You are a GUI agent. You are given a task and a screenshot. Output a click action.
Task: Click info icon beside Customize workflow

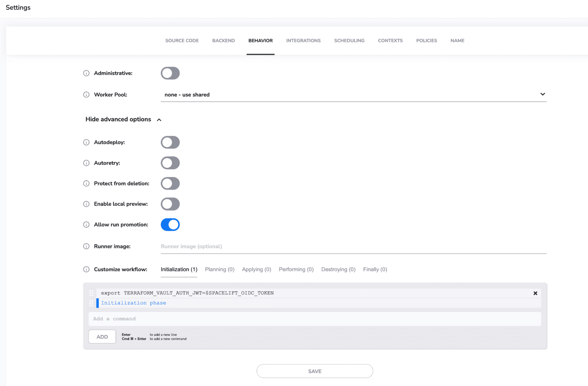(x=86, y=269)
